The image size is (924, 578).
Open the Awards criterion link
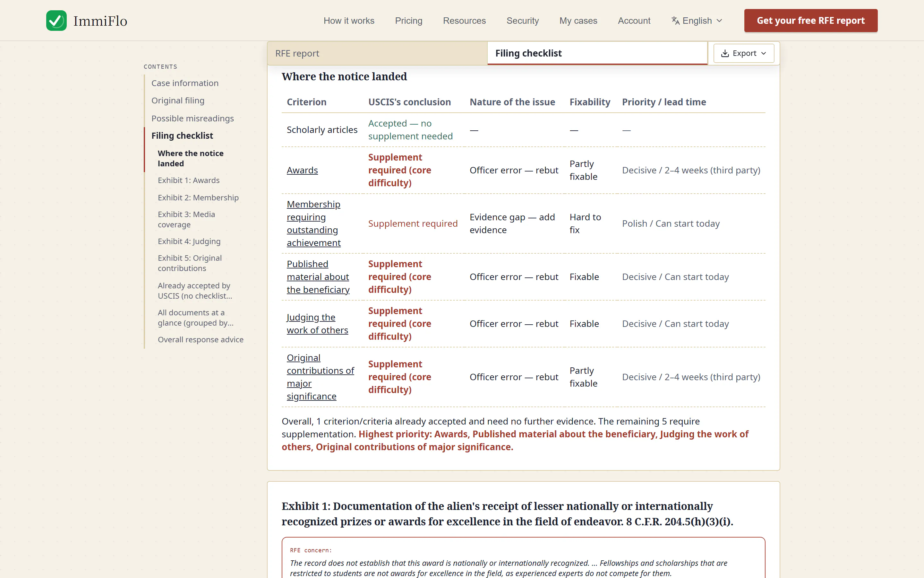302,171
